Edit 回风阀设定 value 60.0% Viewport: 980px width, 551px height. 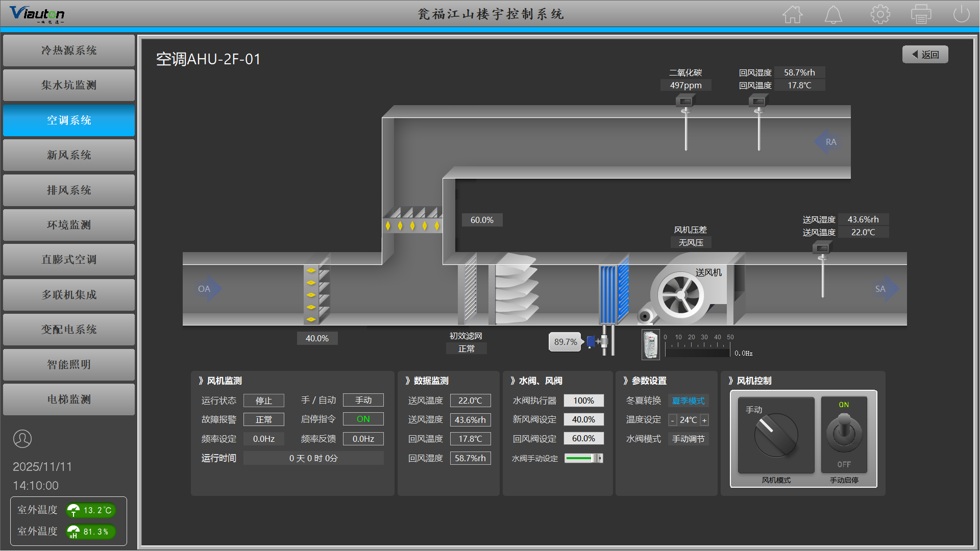click(583, 438)
